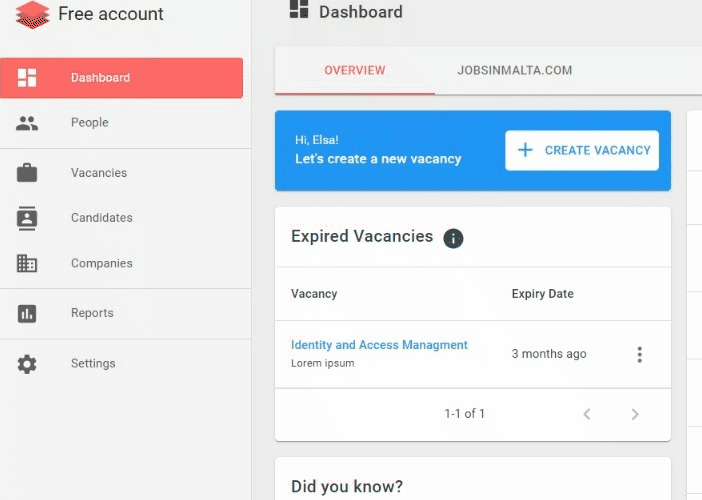Click the Expired Vacancies info icon
Screen dimensions: 702x500
[x=453, y=238]
